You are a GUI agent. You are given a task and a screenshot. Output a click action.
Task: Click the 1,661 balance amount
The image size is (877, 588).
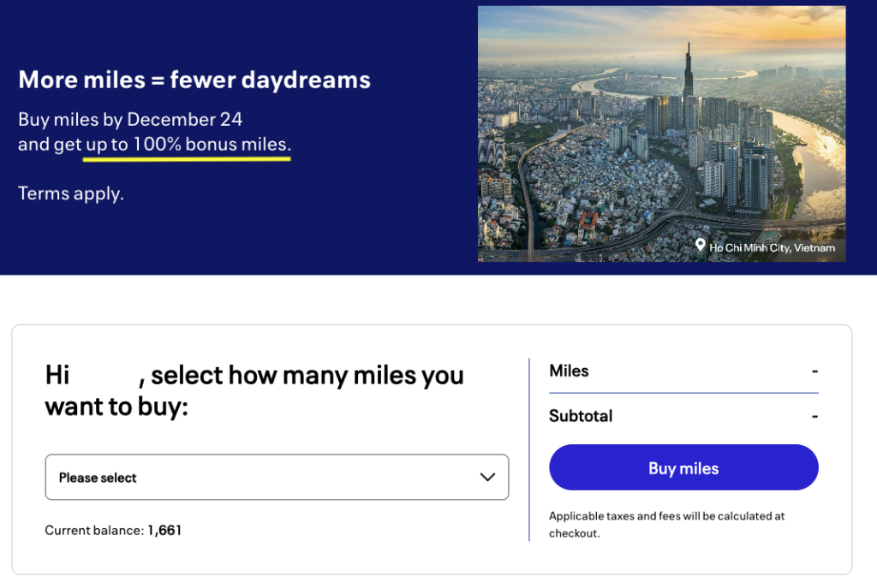pyautogui.click(x=164, y=531)
